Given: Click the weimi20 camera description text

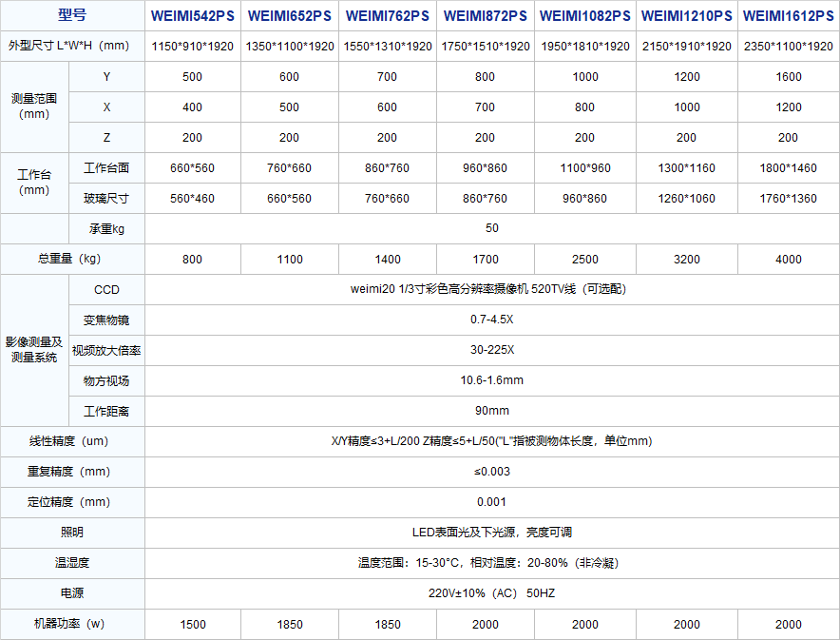Looking at the screenshot, I should [x=488, y=289].
